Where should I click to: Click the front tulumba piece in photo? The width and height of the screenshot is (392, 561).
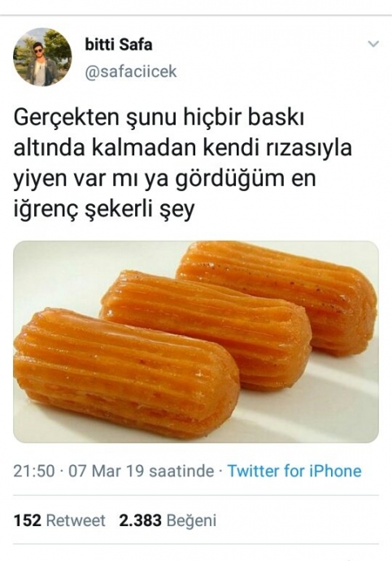(126, 372)
